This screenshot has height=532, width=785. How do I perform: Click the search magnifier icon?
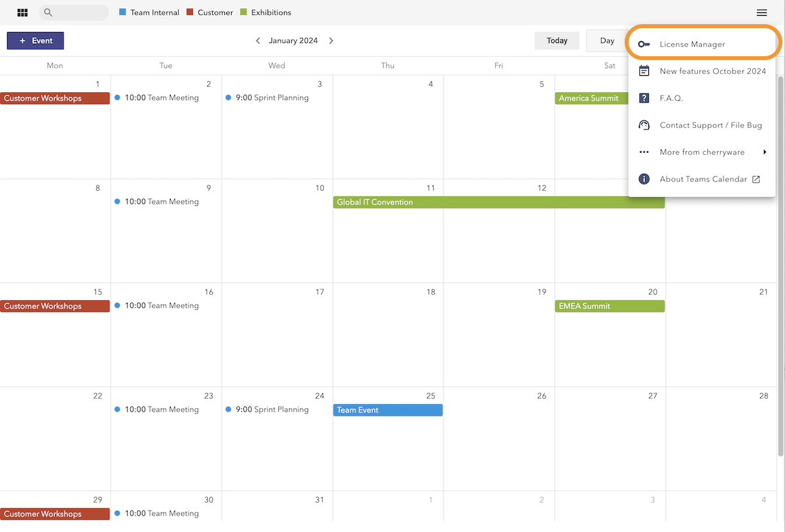[48, 12]
